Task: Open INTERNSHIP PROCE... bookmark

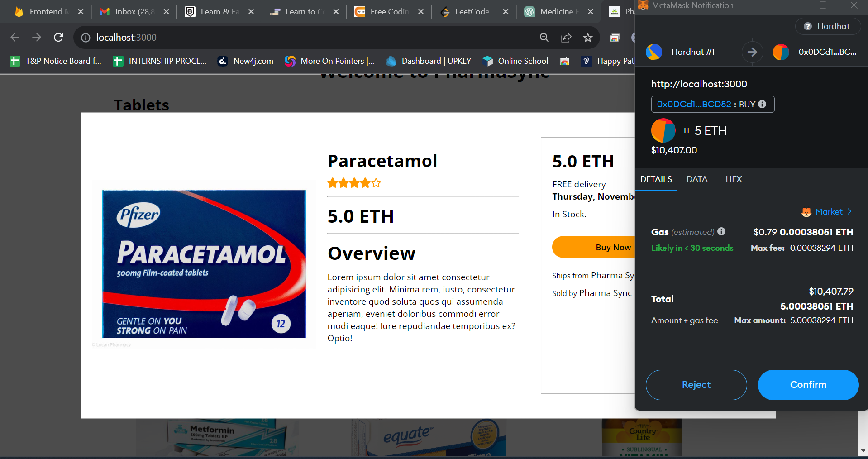Action: (x=160, y=61)
